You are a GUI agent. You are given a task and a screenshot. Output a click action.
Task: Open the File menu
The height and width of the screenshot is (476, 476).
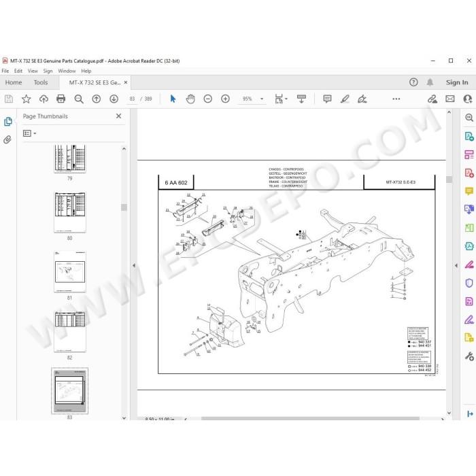[x=5, y=71]
